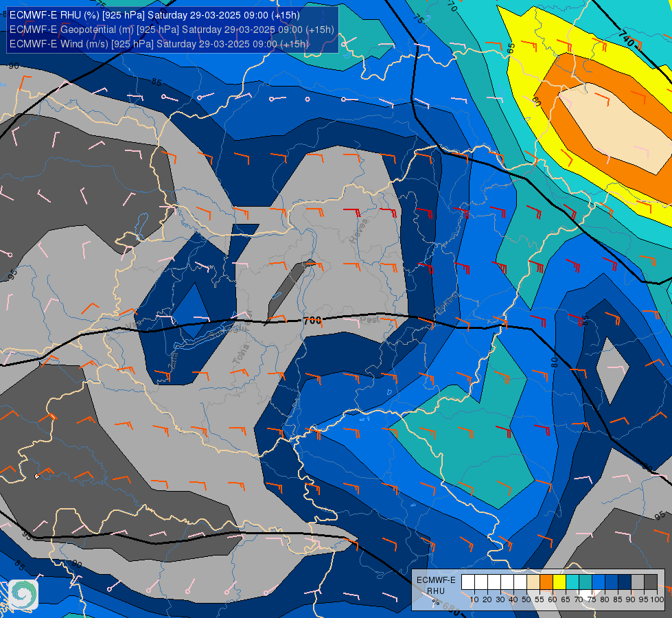The width and height of the screenshot is (672, 618).
Task: Click the ECMWF-E label in the legend box
Action: tap(436, 580)
